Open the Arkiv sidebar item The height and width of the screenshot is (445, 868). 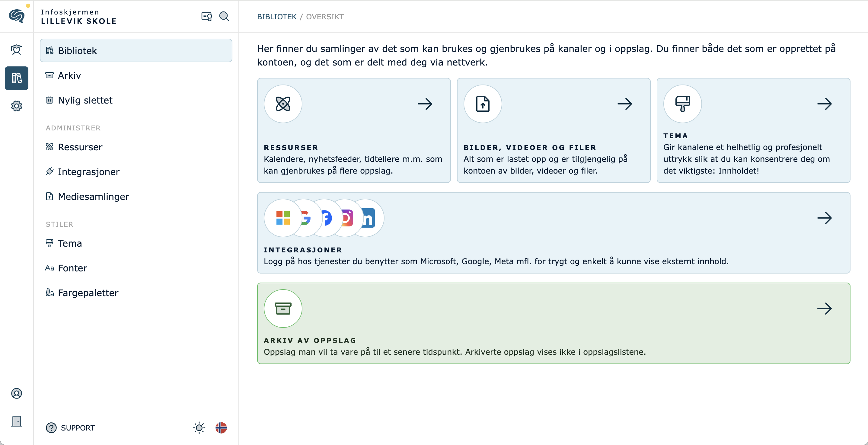69,75
